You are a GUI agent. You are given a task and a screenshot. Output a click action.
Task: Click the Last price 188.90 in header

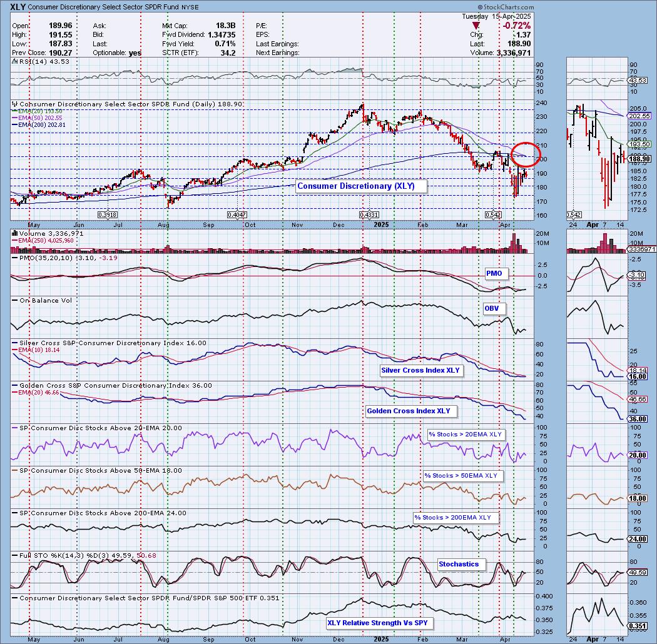[519, 44]
